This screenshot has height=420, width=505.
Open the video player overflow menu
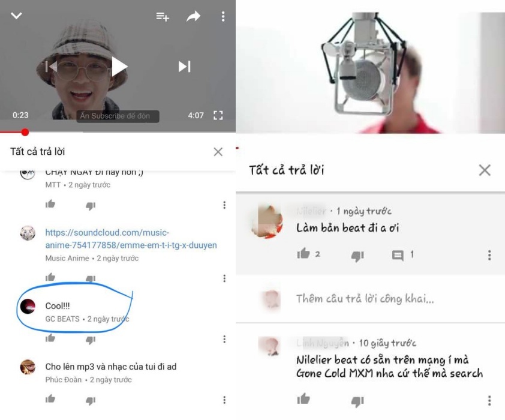[x=223, y=16]
